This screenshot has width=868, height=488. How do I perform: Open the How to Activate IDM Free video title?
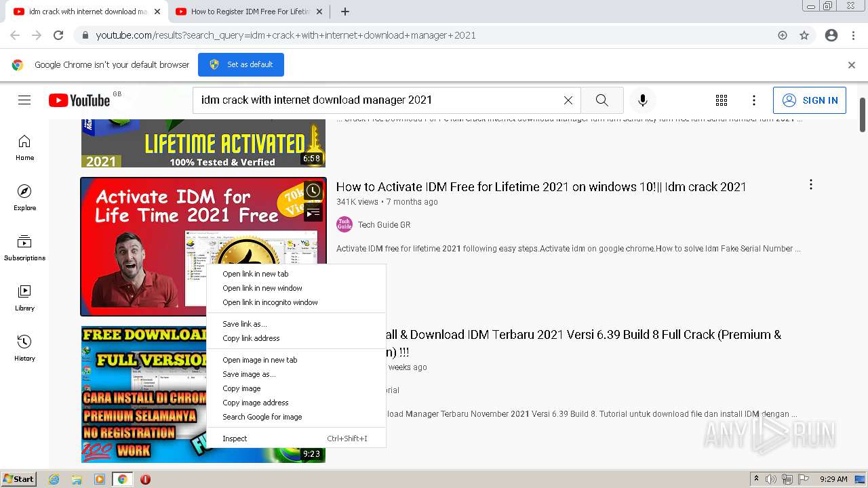point(541,187)
